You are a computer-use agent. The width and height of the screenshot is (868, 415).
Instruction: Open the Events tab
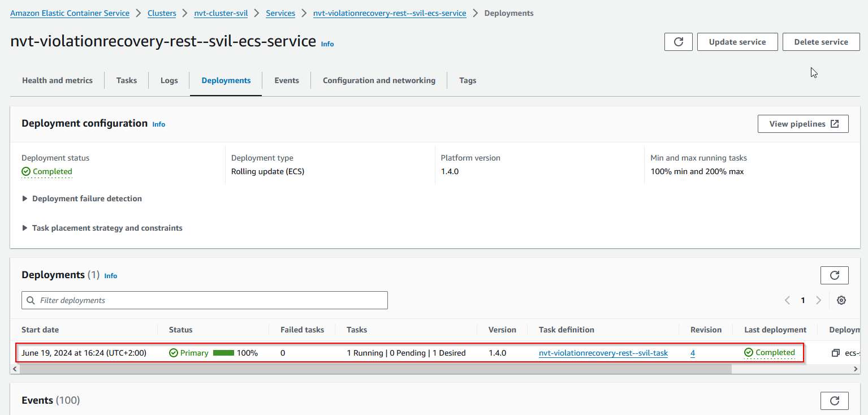(286, 80)
